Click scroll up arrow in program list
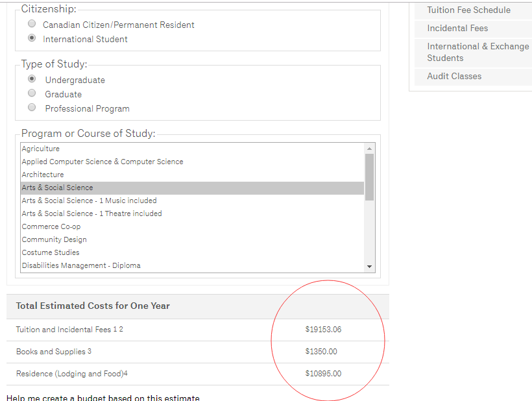The image size is (532, 401). tap(369, 148)
